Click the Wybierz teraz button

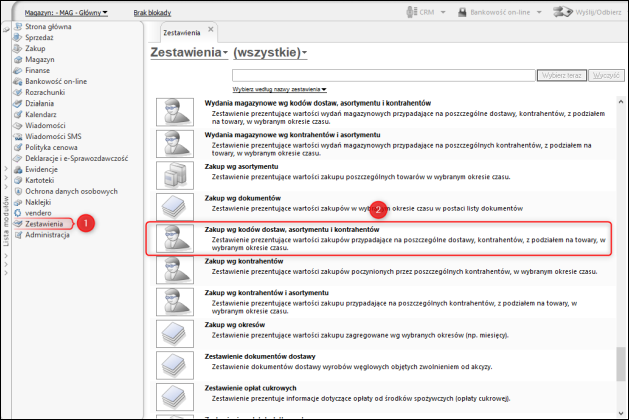(x=562, y=75)
